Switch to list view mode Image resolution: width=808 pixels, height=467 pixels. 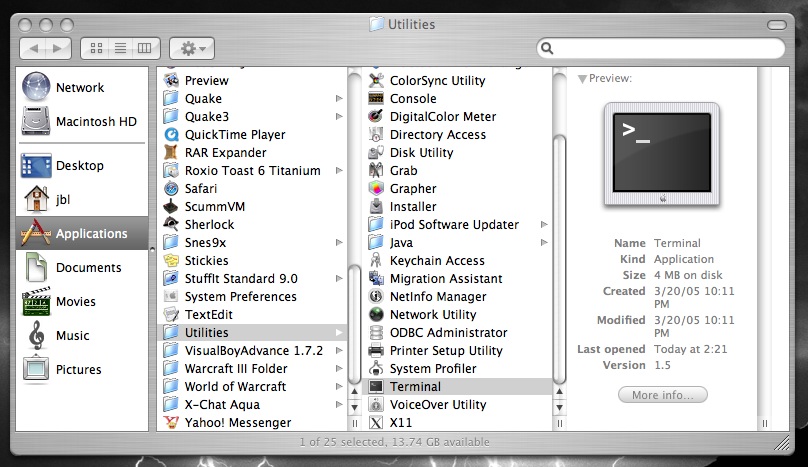point(121,48)
